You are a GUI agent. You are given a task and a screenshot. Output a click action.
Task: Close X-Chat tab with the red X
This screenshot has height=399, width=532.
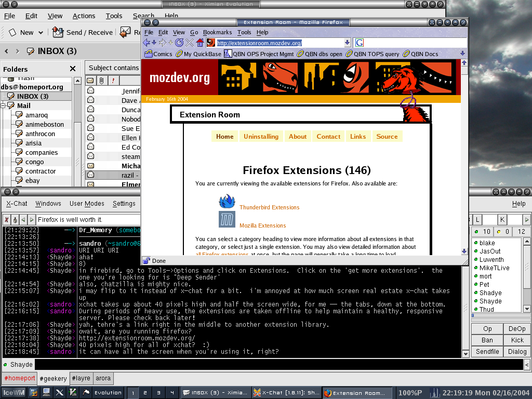tap(6, 220)
